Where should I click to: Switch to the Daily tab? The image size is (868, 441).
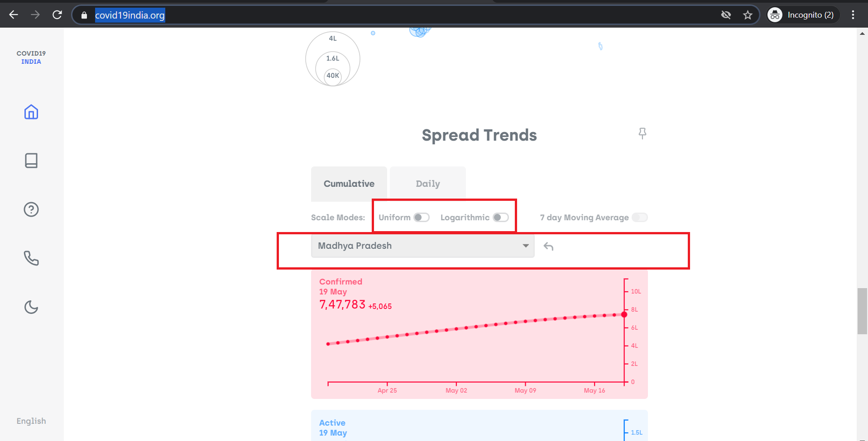(x=428, y=184)
